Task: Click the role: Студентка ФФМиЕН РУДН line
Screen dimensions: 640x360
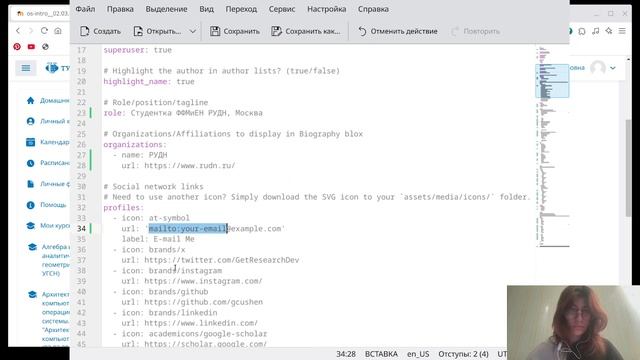Action: tap(183, 113)
